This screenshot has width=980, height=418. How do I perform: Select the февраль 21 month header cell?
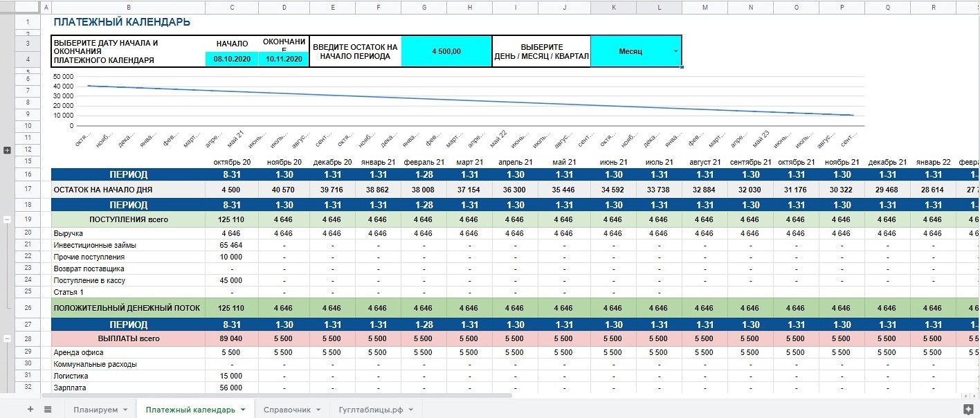pos(424,162)
